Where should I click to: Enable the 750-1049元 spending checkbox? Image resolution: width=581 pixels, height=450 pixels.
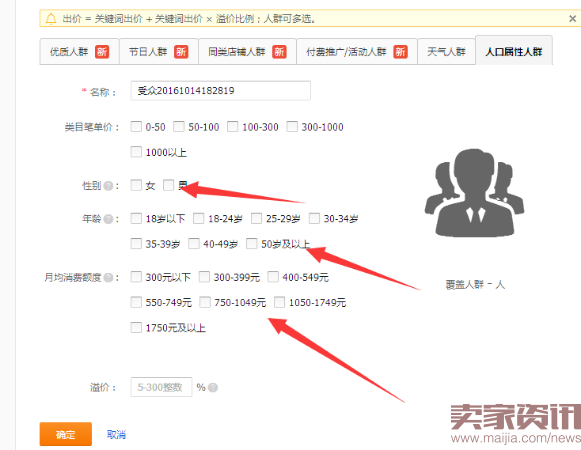[205, 302]
